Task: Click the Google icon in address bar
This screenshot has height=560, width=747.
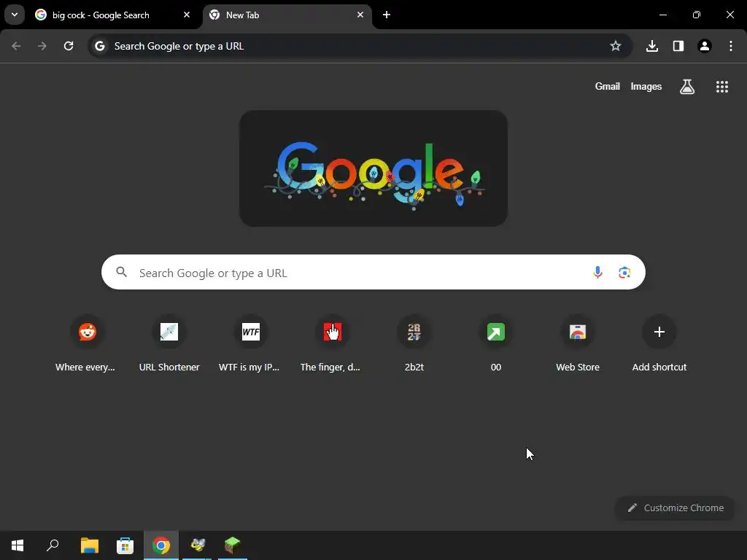Action: click(x=99, y=46)
